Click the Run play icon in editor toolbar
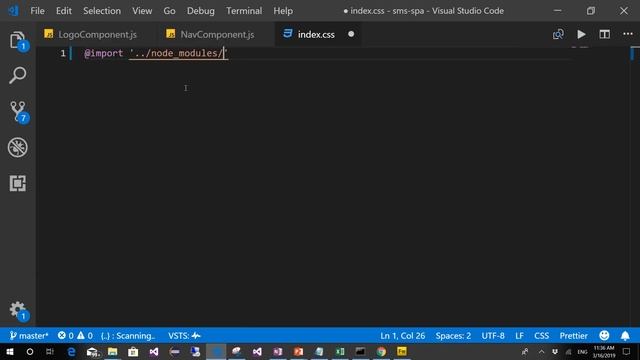This screenshot has width=640, height=360. pyautogui.click(x=581, y=34)
